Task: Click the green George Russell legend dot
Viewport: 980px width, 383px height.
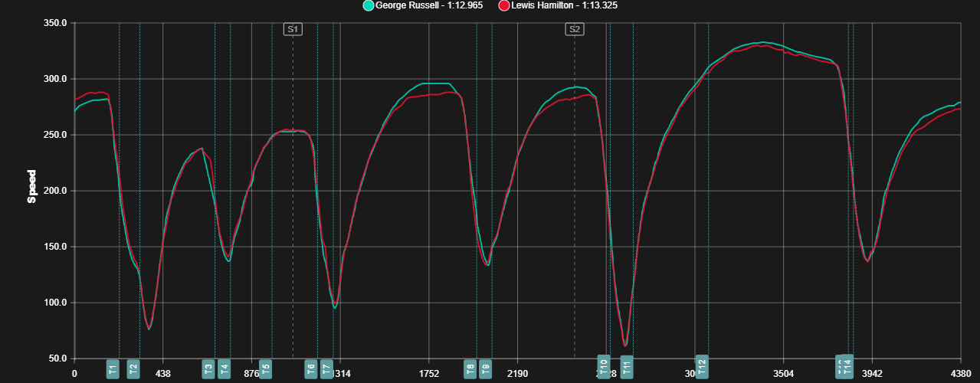Action: [x=369, y=5]
